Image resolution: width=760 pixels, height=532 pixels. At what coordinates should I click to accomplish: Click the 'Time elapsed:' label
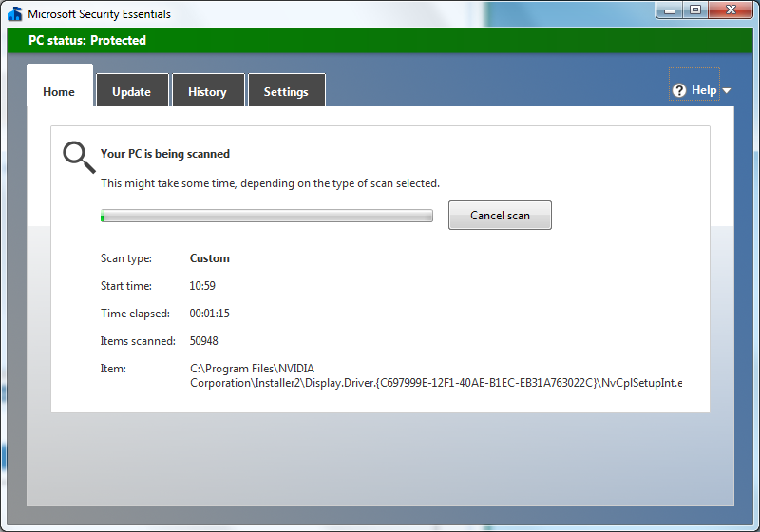pyautogui.click(x=135, y=313)
